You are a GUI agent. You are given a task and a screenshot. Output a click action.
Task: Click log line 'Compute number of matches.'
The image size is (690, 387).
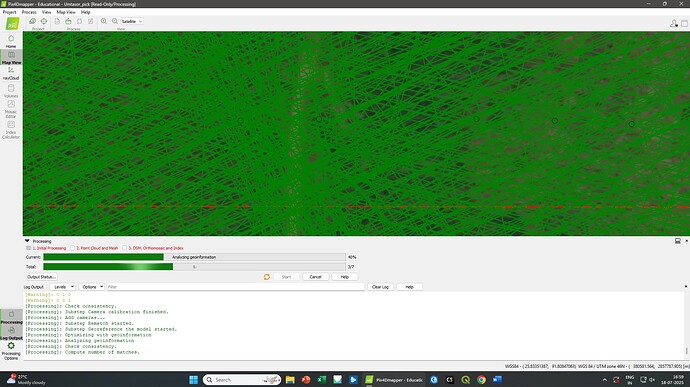click(x=82, y=352)
